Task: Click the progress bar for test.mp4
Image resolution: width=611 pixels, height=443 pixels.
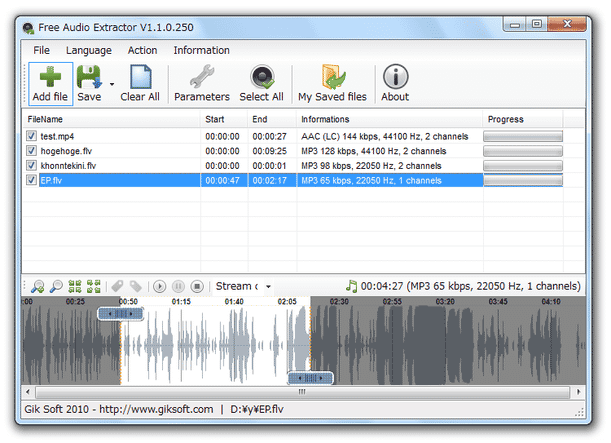Action: [523, 136]
